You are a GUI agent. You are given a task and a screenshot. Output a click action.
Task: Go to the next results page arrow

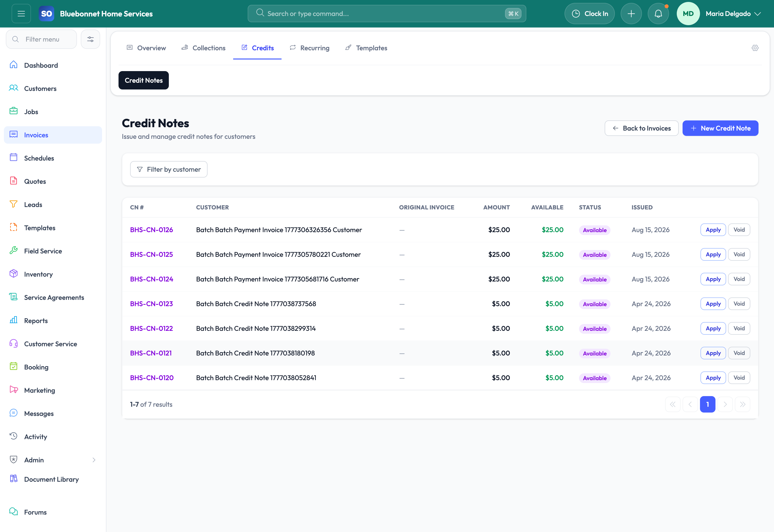725,405
